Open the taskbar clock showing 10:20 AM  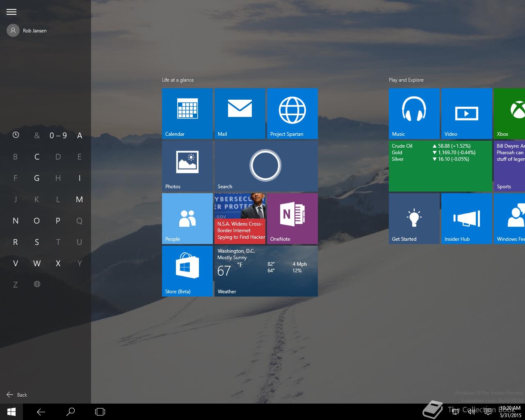(511, 412)
